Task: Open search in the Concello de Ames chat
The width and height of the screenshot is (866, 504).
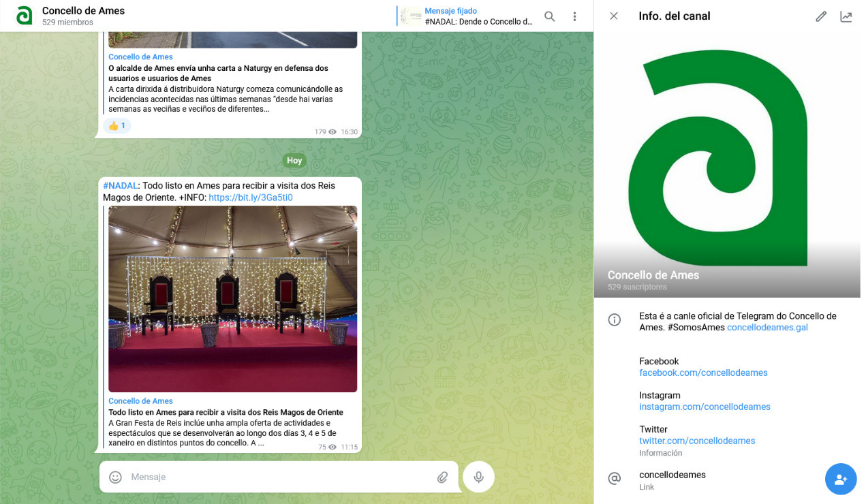Action: click(x=549, y=16)
